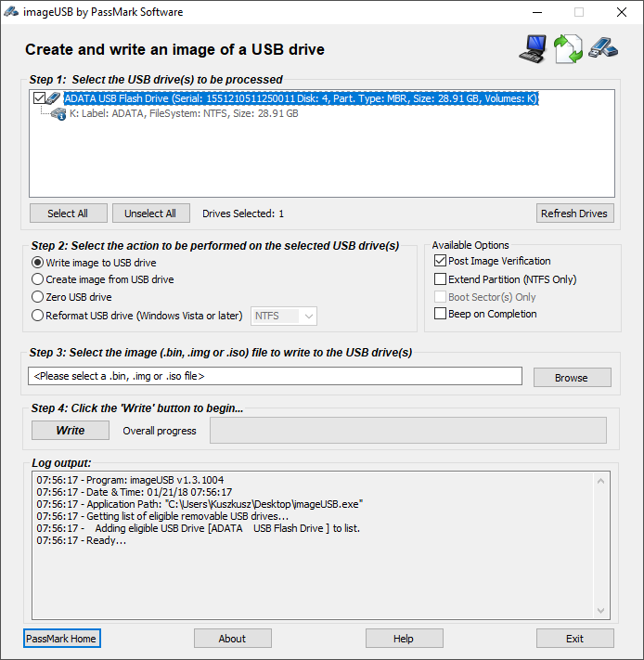Select the K: Label ADATA volume row
Screen dimensions: 644x660
(x=184, y=113)
